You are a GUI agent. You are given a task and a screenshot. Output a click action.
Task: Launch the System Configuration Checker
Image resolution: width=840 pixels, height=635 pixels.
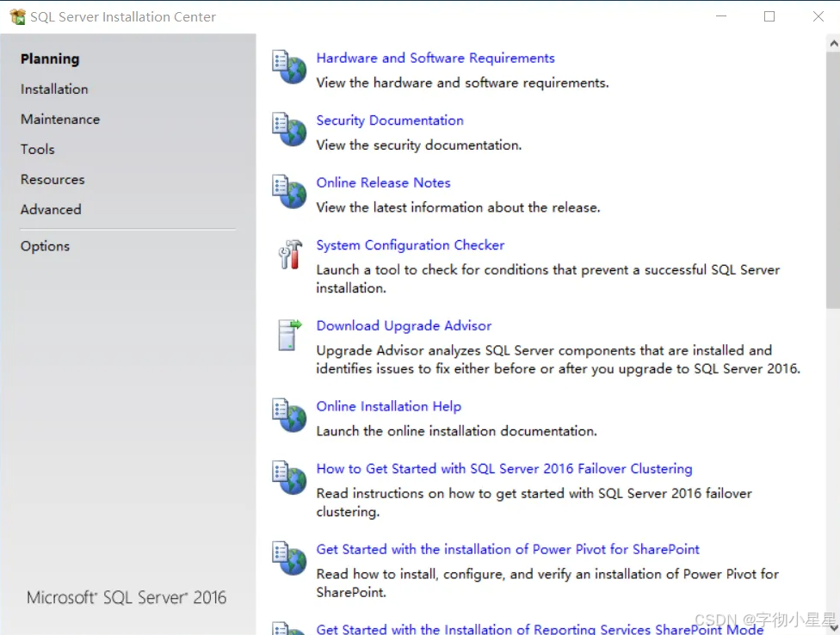(411, 245)
